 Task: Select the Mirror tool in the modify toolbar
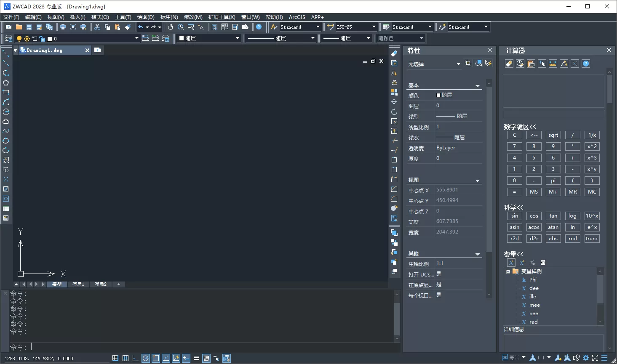tap(394, 72)
